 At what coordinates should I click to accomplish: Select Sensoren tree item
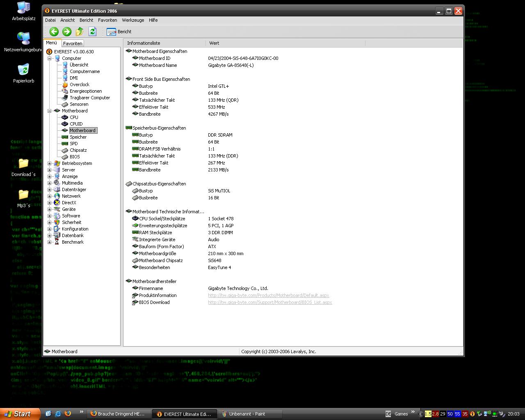point(79,104)
